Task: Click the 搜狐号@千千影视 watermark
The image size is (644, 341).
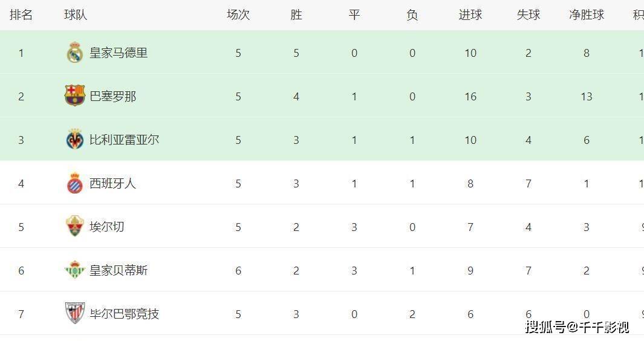Action: tap(577, 328)
